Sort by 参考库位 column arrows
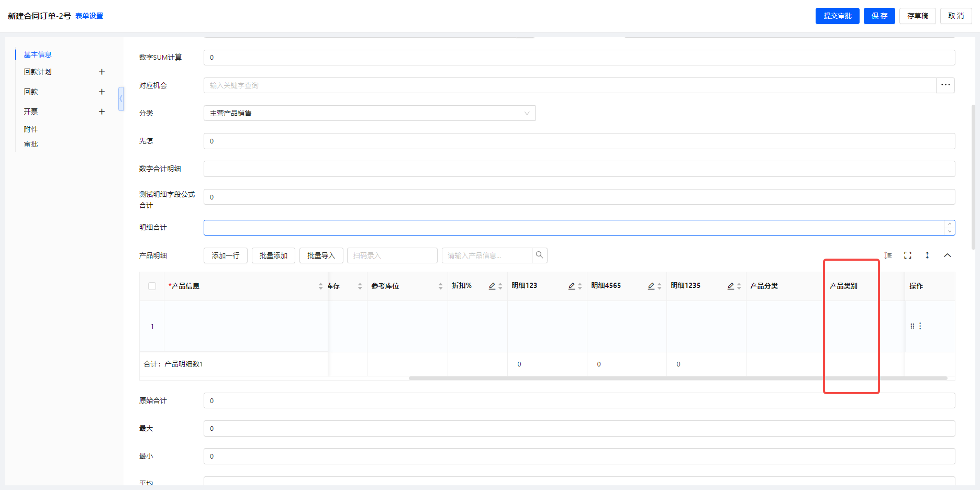This screenshot has height=490, width=980. [440, 286]
